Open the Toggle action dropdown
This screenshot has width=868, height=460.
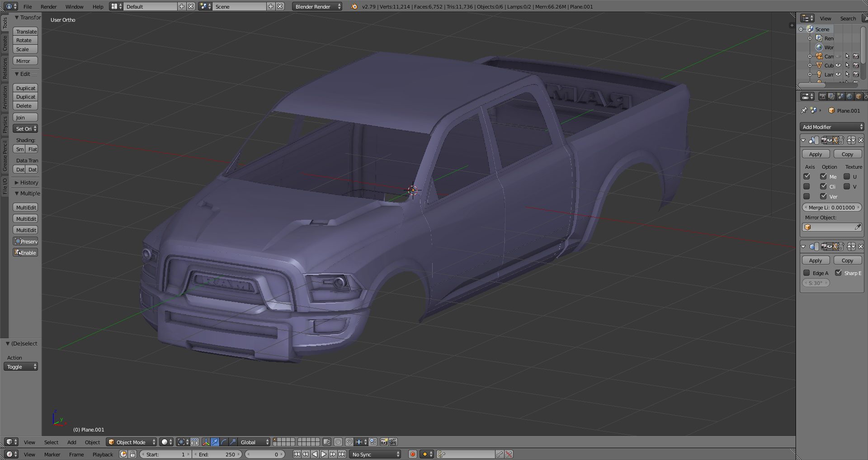coord(21,367)
